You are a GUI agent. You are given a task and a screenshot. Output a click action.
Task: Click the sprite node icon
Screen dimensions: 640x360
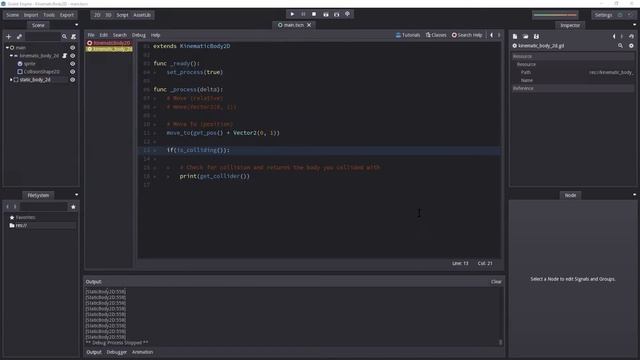click(20, 64)
